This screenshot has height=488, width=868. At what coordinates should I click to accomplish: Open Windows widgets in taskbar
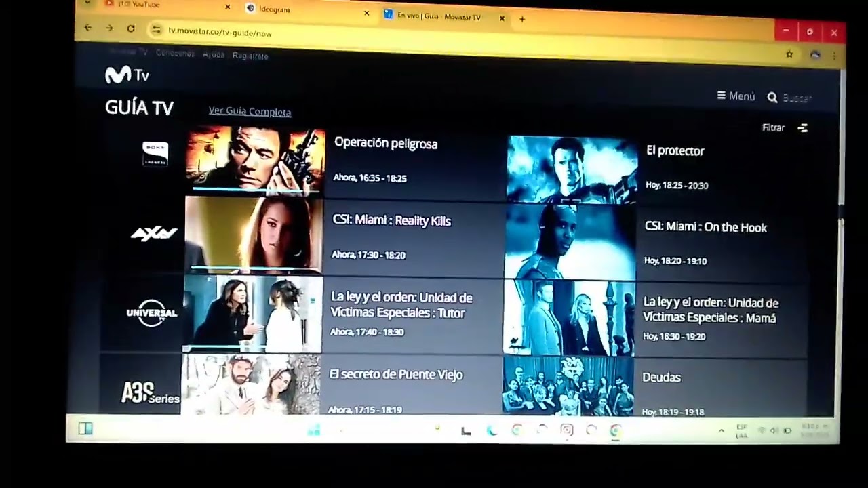tap(85, 428)
